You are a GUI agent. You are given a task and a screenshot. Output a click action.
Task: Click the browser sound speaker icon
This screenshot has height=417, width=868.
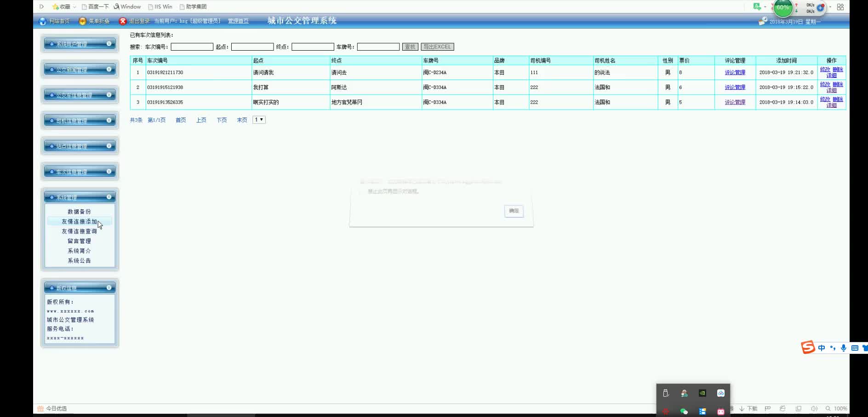pyautogui.click(x=814, y=408)
